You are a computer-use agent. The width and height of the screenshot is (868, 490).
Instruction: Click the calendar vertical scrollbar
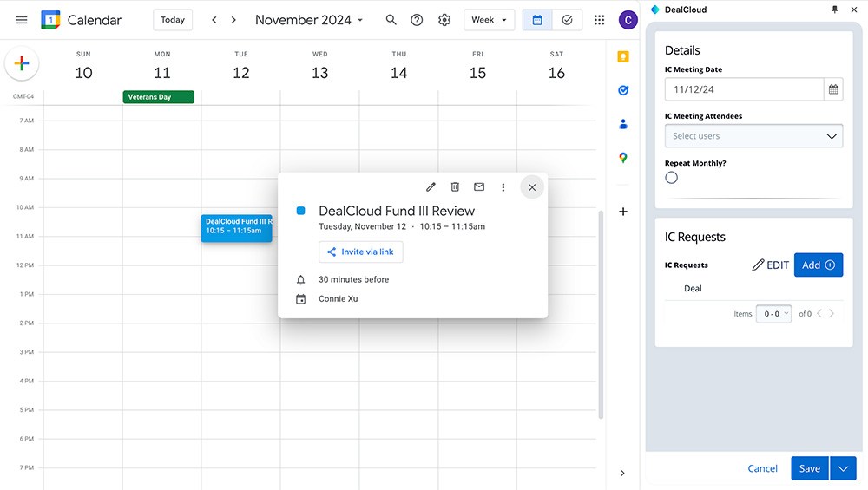(x=601, y=314)
